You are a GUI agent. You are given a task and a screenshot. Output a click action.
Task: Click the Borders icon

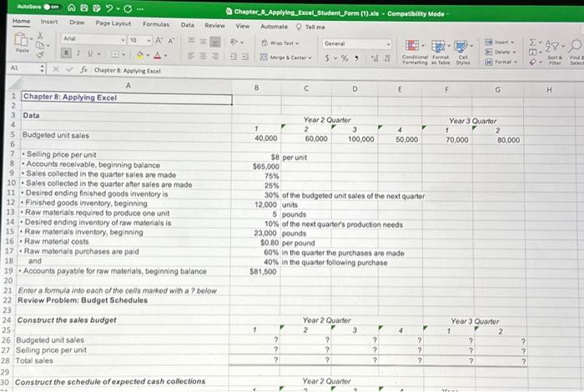[115, 54]
